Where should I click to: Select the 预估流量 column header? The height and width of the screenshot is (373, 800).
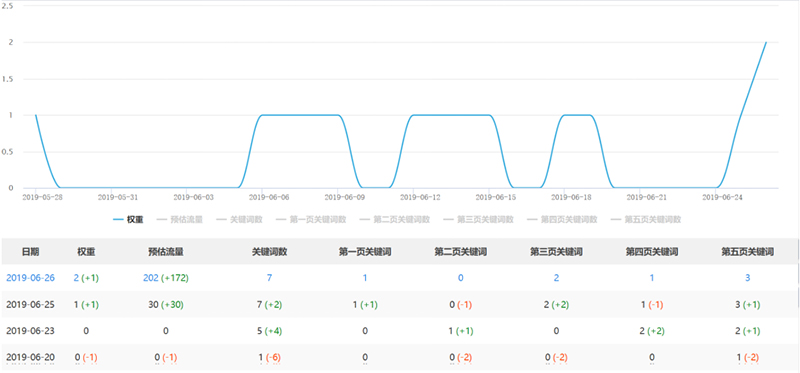click(x=166, y=252)
